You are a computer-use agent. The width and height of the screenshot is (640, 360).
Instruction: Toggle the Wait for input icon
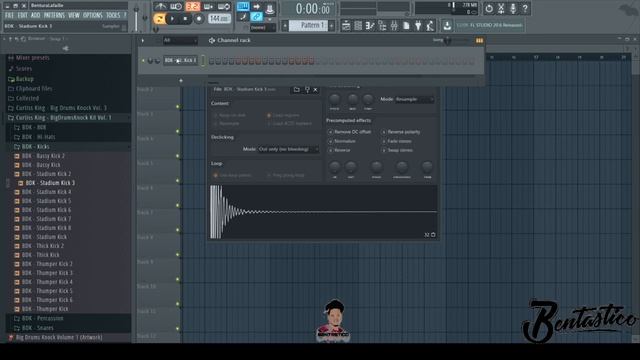pos(176,7)
